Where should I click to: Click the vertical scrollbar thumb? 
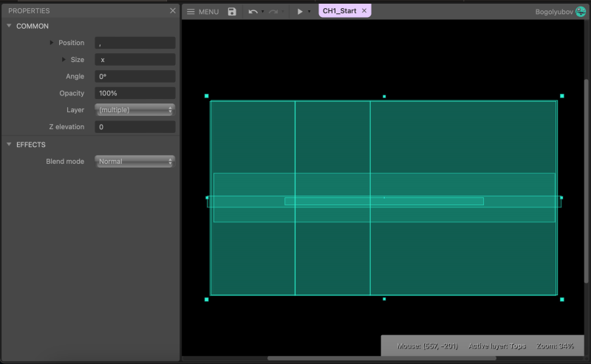[586, 181]
